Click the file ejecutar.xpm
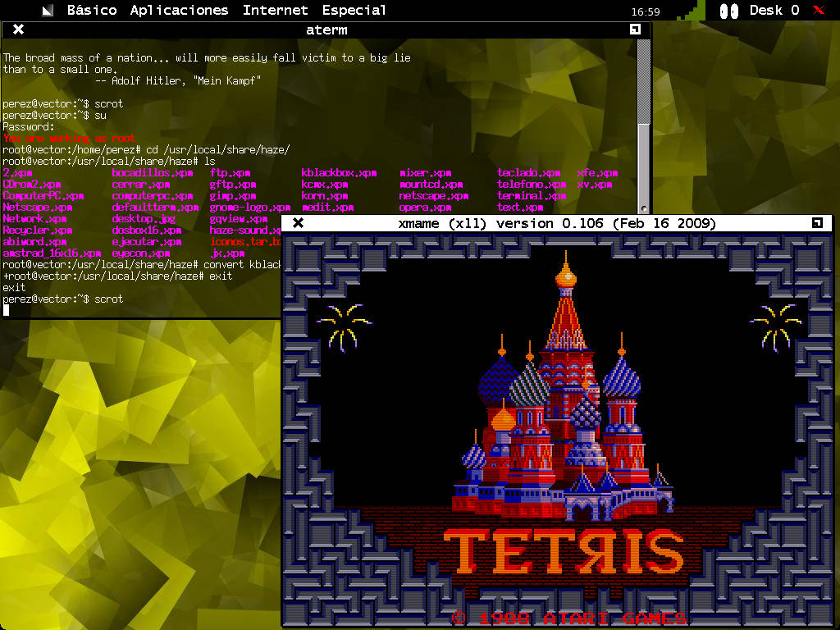Viewport: 840px width, 630px height. tap(147, 242)
